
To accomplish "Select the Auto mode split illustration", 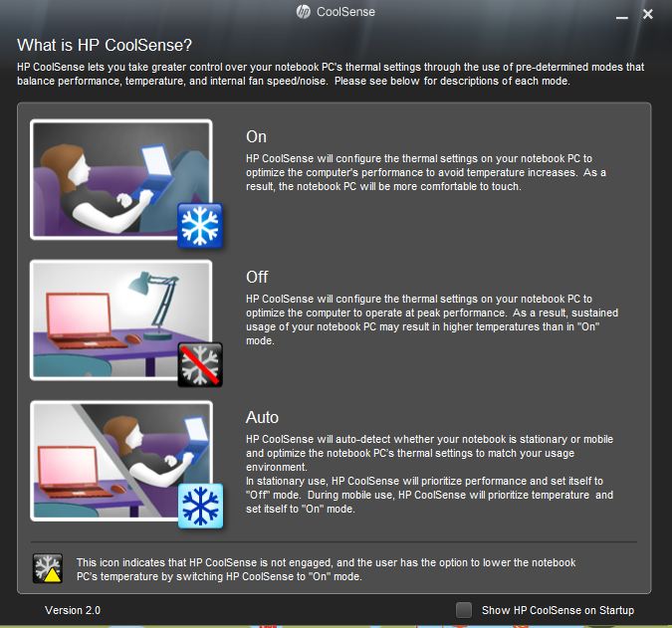I will tap(121, 461).
